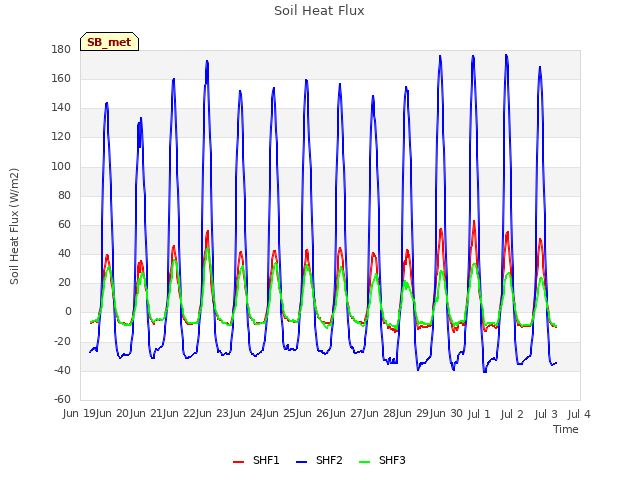Click the 180 y-axis tick label
The height and width of the screenshot is (480, 640).
(61, 49)
